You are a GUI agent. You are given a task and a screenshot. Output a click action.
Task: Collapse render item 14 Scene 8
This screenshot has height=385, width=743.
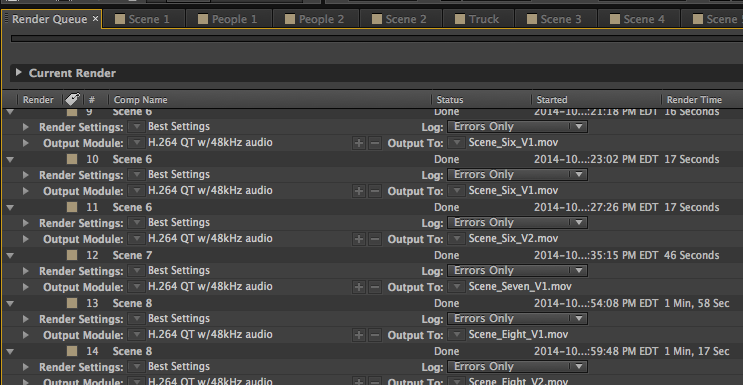[10, 351]
